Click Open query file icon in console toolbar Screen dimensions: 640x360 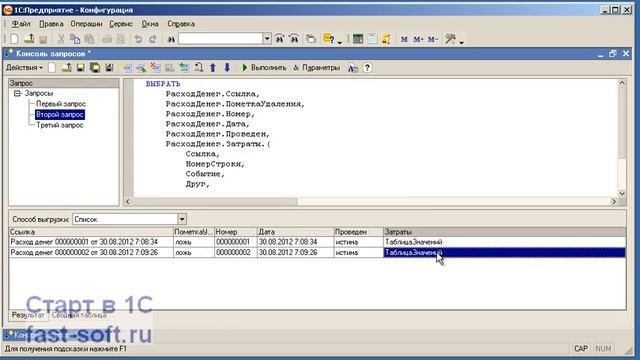pos(66,68)
